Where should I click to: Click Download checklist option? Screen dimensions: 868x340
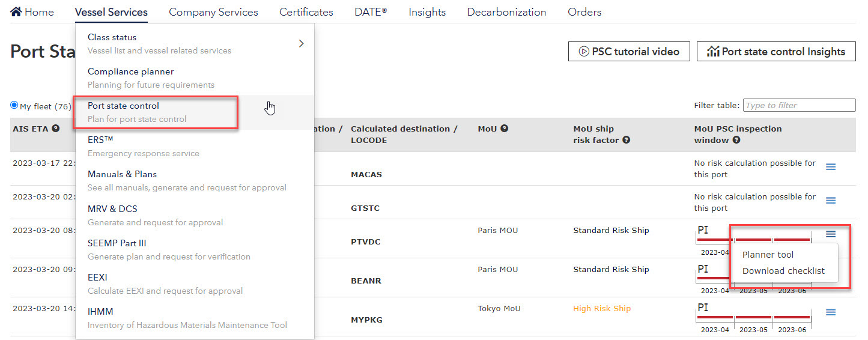pos(783,271)
